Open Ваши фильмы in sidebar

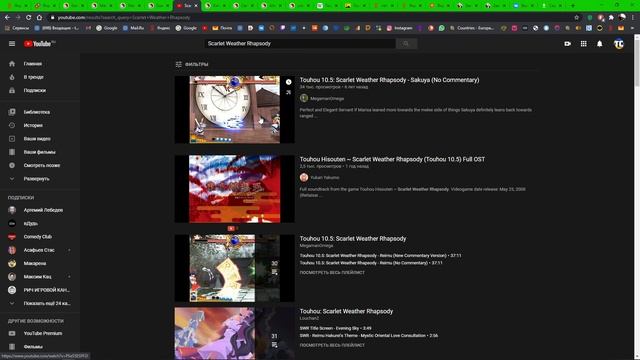(40, 152)
